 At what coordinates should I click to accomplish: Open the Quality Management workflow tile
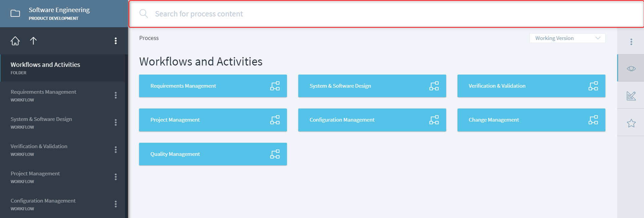point(213,154)
